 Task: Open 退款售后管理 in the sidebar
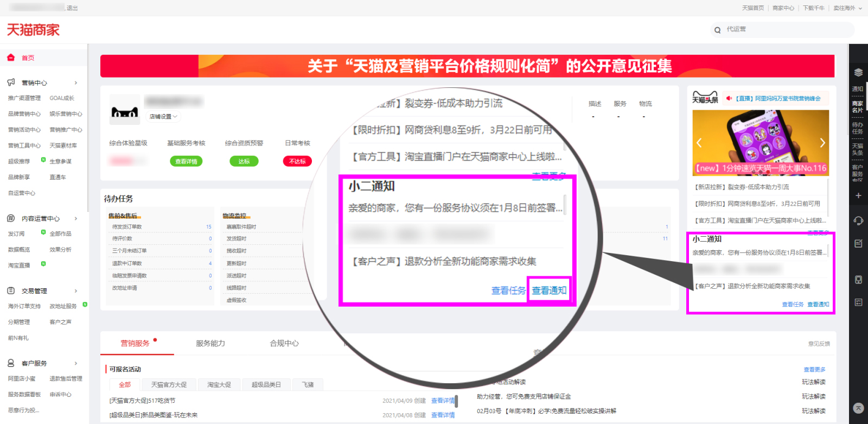66,379
